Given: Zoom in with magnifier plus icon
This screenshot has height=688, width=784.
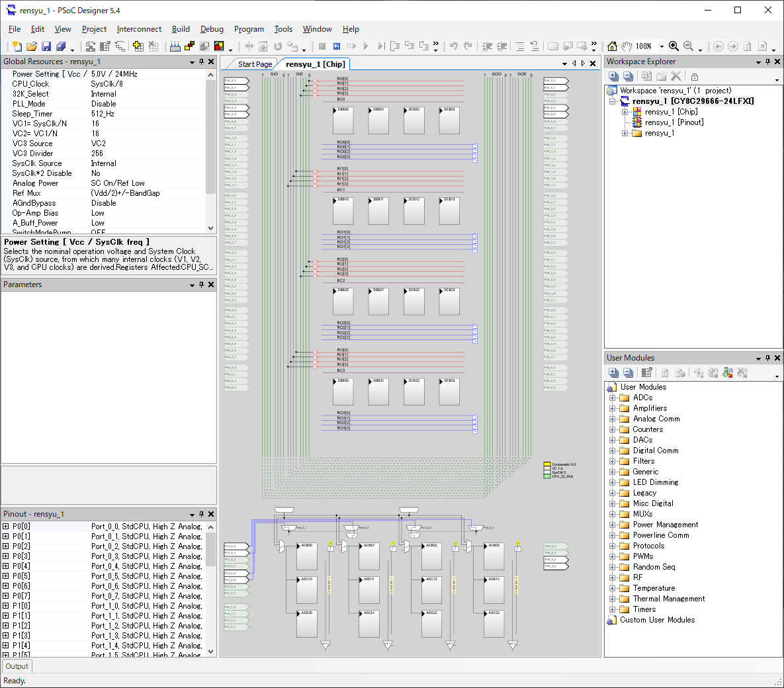Looking at the screenshot, I should (674, 46).
